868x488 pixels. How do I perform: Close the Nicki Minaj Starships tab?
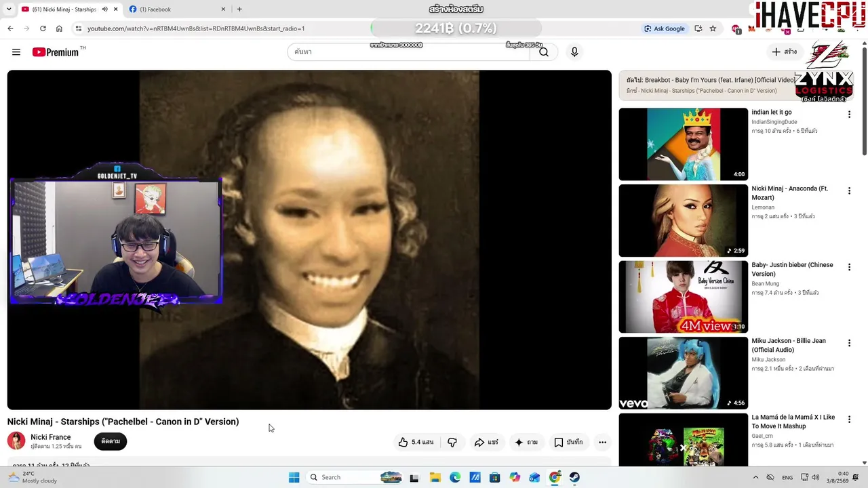116,9
